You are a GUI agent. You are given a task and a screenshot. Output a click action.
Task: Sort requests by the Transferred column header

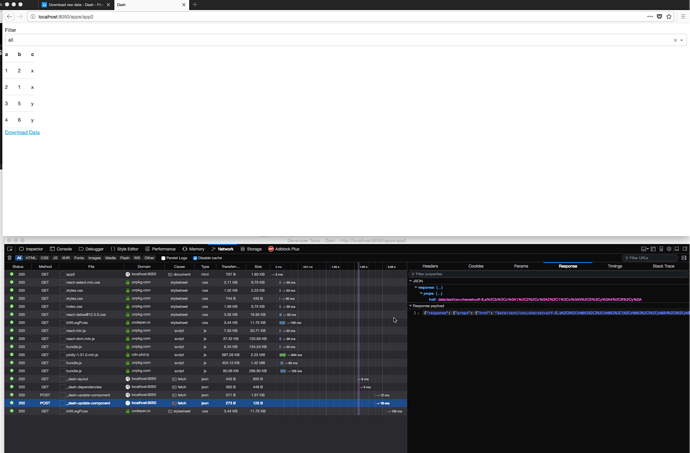tap(231, 266)
